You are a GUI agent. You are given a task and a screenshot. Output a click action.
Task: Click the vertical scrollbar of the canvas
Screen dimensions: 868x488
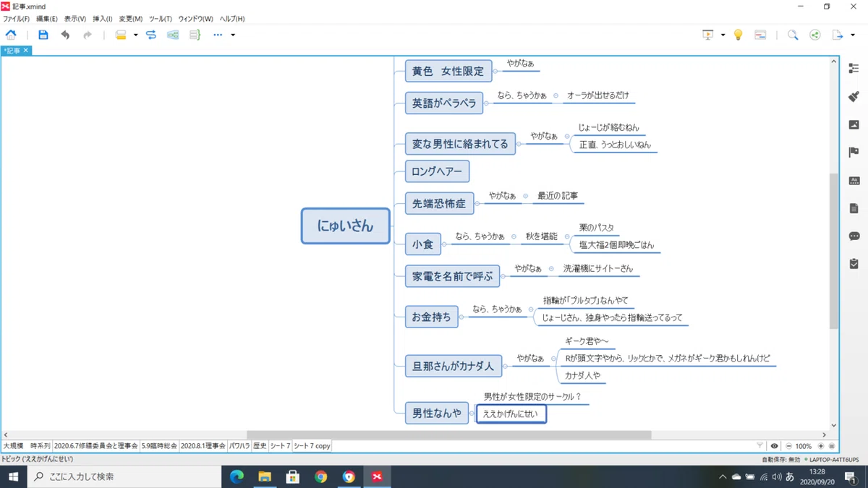click(834, 251)
